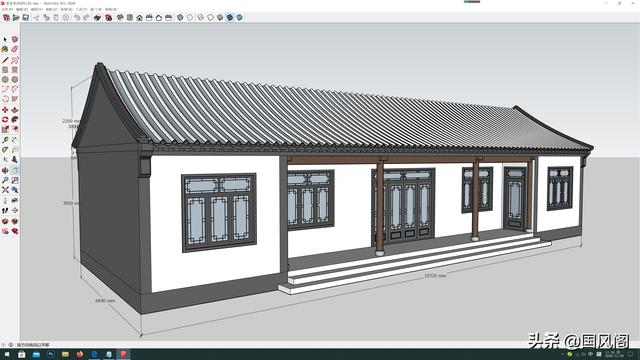
Task: Select the Push/Pull tool
Action: tap(15, 110)
